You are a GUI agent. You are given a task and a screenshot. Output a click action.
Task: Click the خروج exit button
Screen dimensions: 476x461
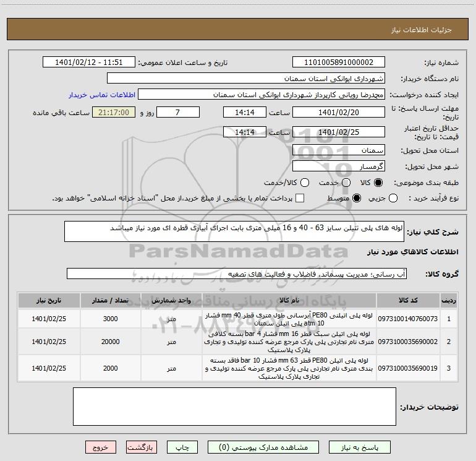[101, 447]
